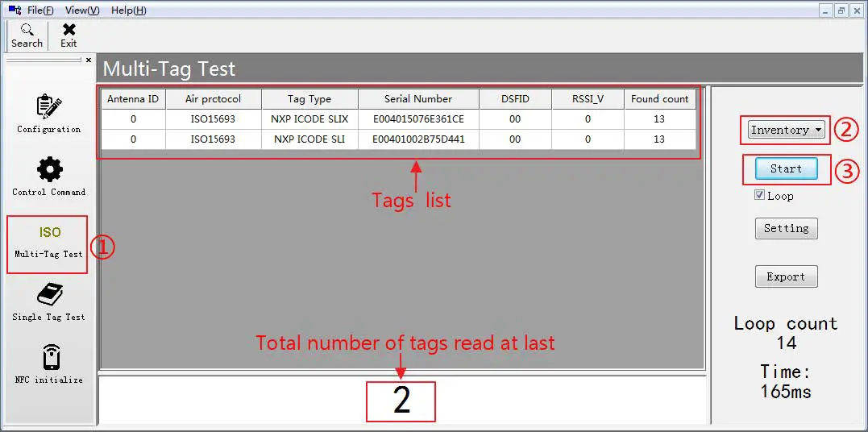Click the NXP ICODE SLI tag type cell
The image size is (868, 432).
click(x=309, y=139)
